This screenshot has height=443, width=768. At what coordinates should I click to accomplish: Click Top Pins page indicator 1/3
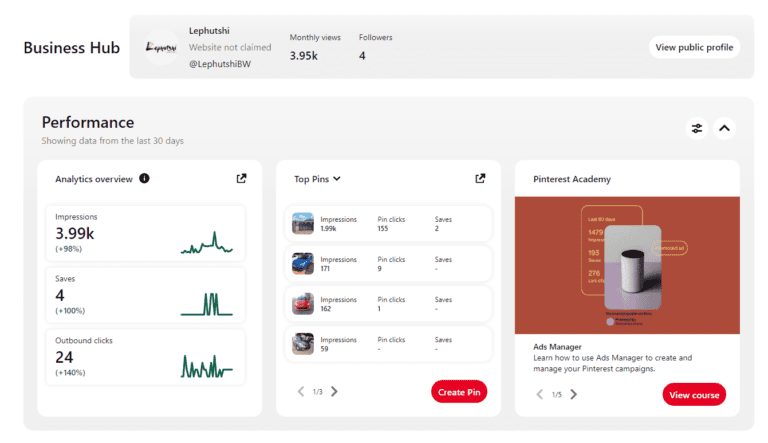(x=318, y=392)
